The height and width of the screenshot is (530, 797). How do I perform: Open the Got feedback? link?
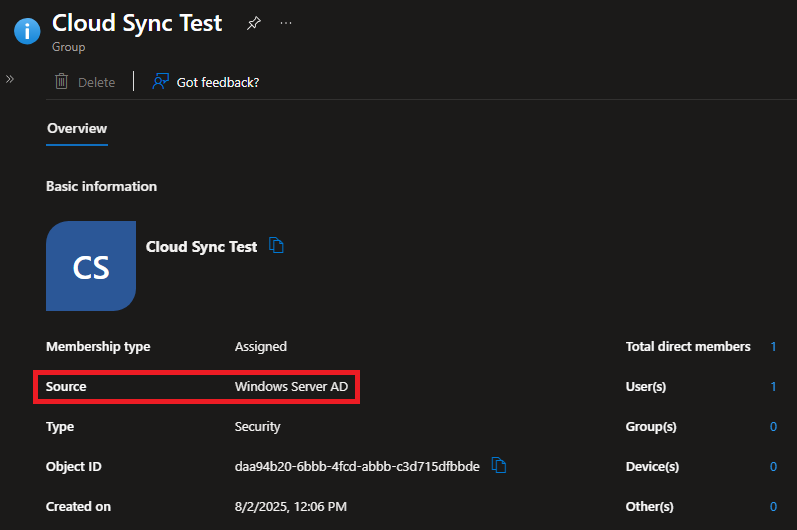(x=218, y=82)
